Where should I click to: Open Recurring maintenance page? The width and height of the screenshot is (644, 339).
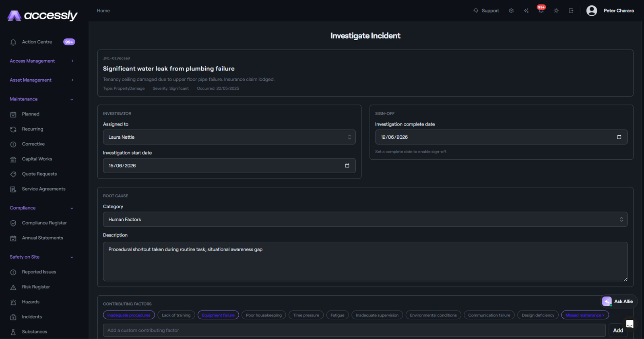coord(33,129)
